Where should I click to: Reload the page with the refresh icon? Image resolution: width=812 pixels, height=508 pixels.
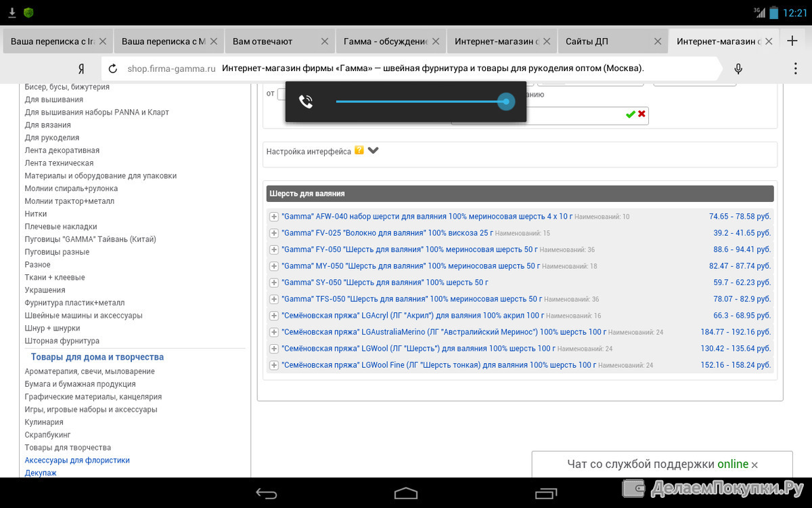point(113,68)
